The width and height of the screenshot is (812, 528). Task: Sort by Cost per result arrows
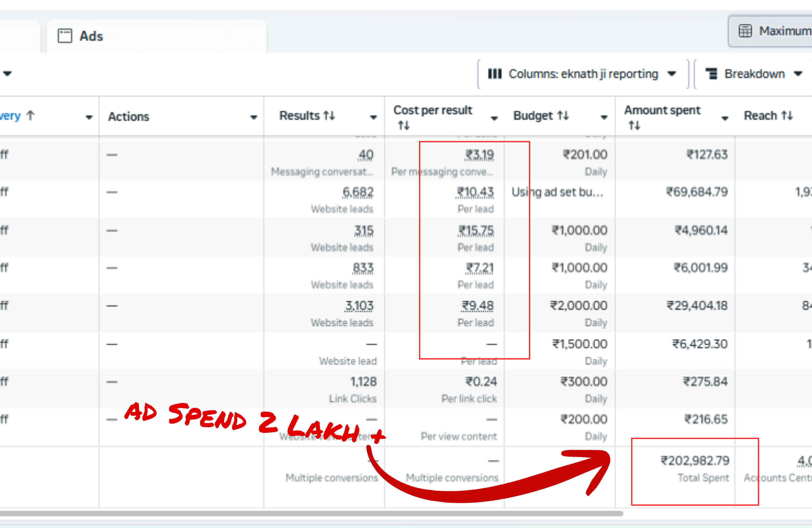pos(404,126)
